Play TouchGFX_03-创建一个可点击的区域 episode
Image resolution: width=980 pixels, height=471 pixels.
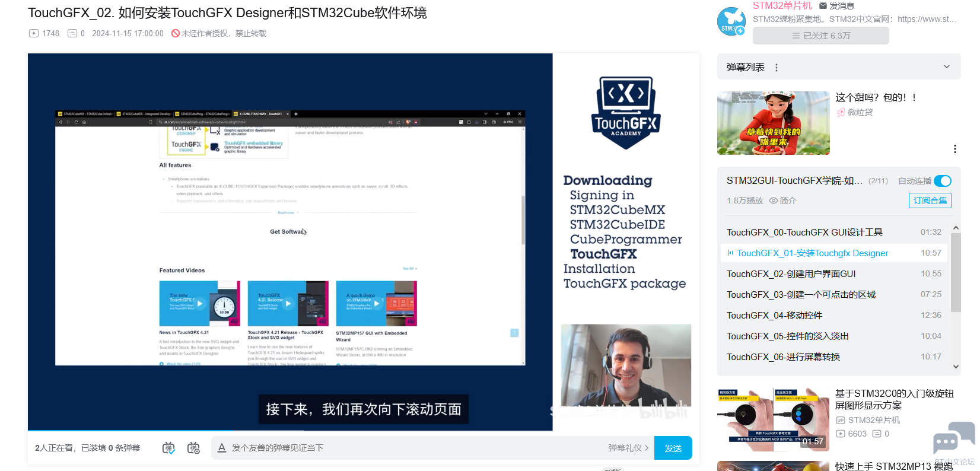tap(833, 295)
